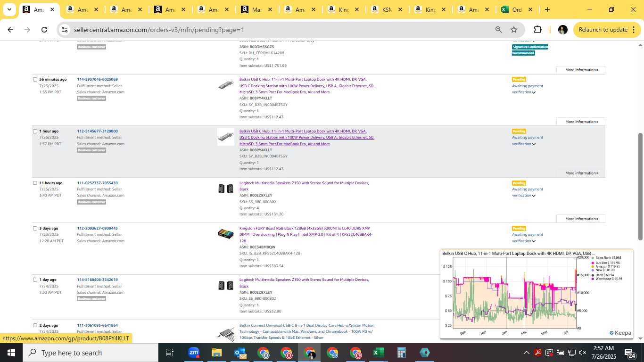Close the "Ord" browser tab

click(530, 9)
